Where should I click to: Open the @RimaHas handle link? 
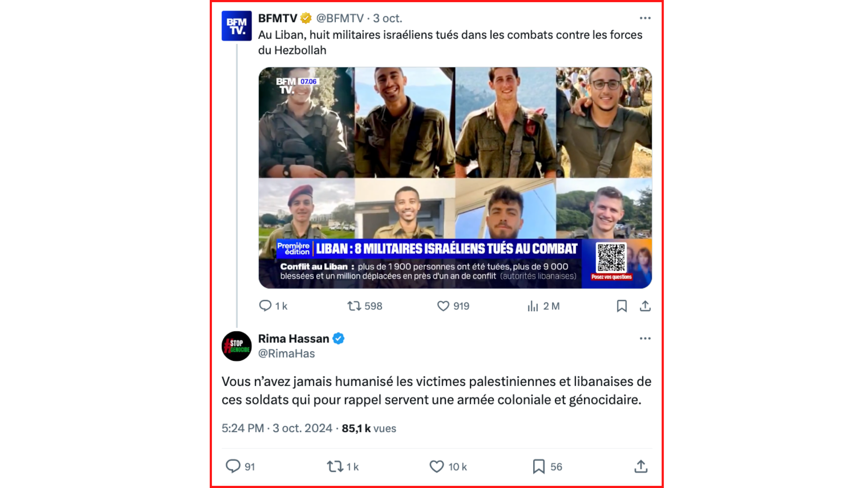click(286, 353)
